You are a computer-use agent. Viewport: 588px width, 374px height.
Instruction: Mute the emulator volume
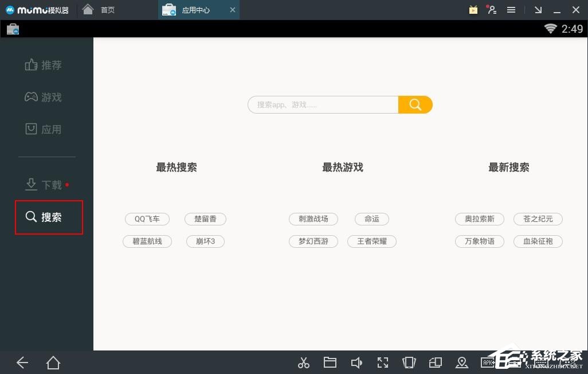[x=356, y=363]
